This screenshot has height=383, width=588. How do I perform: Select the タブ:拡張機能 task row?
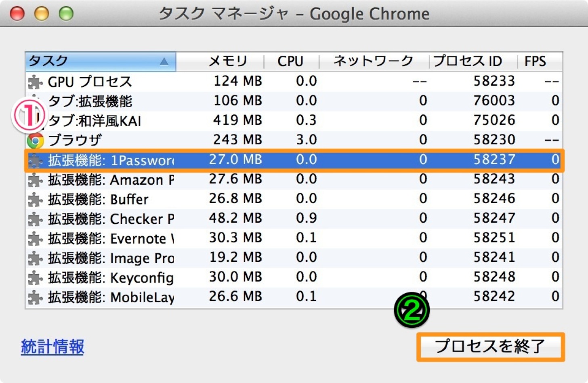click(x=294, y=101)
